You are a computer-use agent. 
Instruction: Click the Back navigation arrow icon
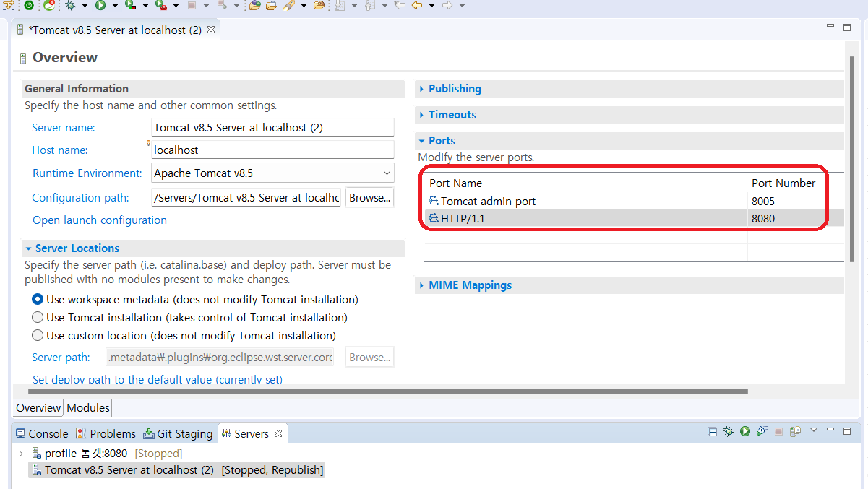(x=417, y=5)
